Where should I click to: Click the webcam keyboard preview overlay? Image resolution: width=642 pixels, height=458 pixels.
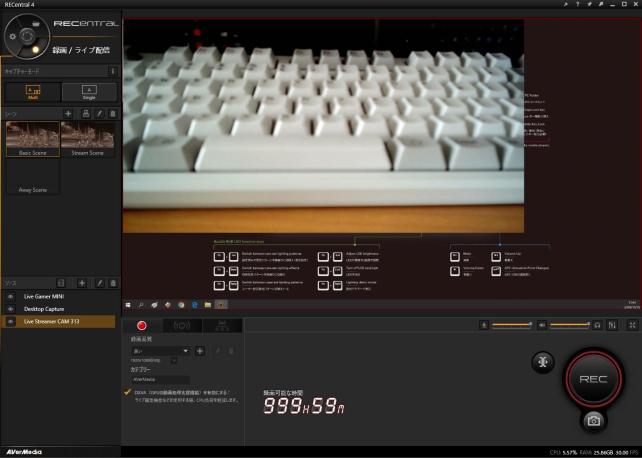323,126
